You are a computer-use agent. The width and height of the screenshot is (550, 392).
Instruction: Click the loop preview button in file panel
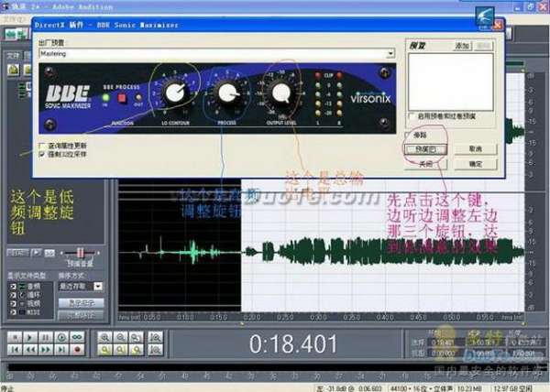pos(49,253)
